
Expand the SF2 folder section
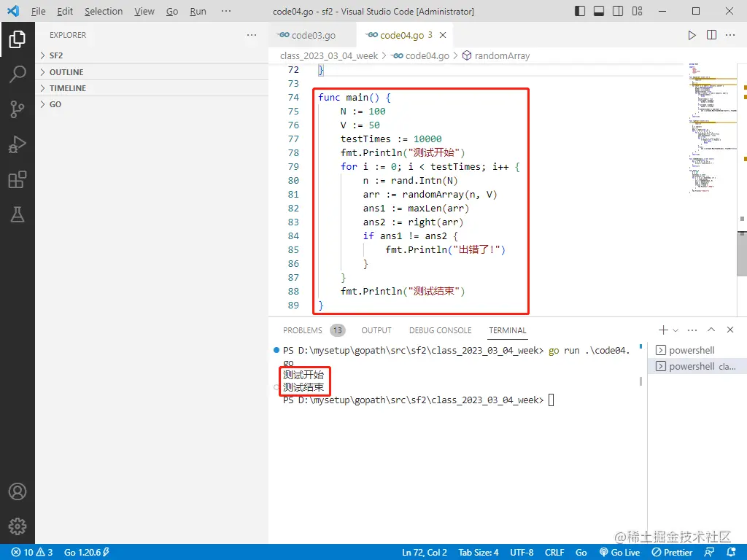click(152, 55)
